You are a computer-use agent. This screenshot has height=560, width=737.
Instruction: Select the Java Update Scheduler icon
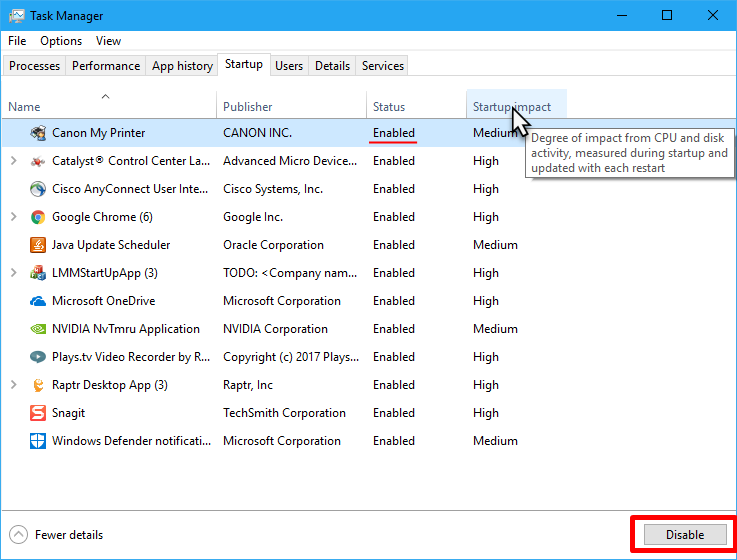(38, 245)
